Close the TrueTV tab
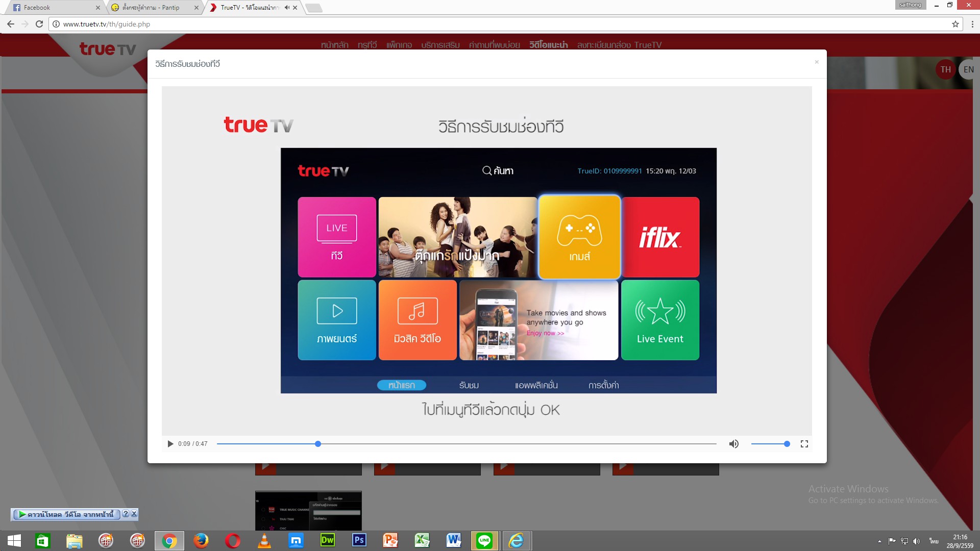Screen dimensions: 980x551 [295, 8]
